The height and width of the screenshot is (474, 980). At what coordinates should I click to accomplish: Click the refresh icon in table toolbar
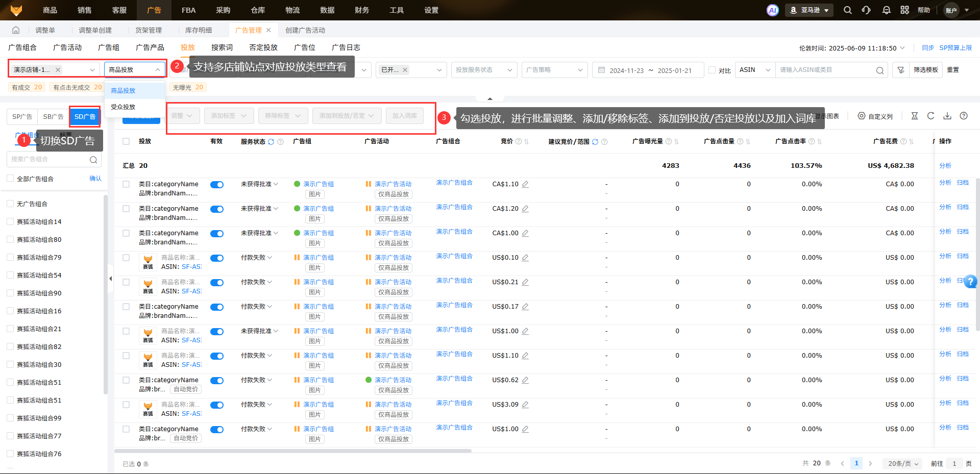930,116
